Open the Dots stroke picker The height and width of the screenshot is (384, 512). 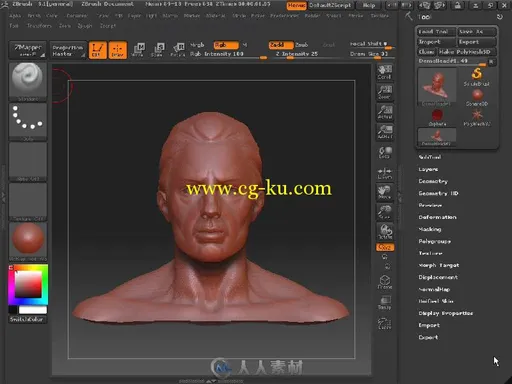(x=28, y=122)
